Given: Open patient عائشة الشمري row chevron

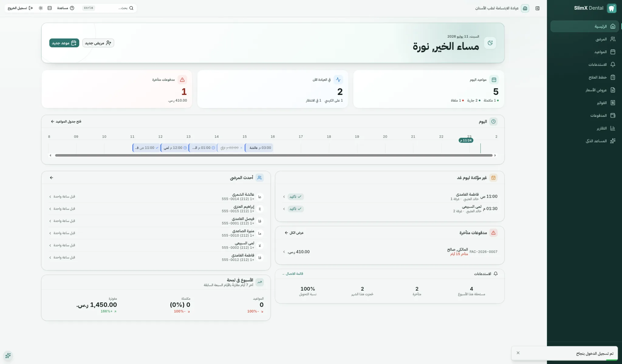Looking at the screenshot, I should [x=50, y=197].
